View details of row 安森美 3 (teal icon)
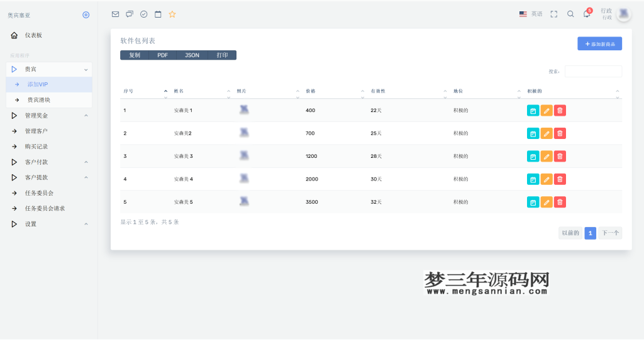Image resolution: width=644 pixels, height=356 pixels. [x=533, y=157]
